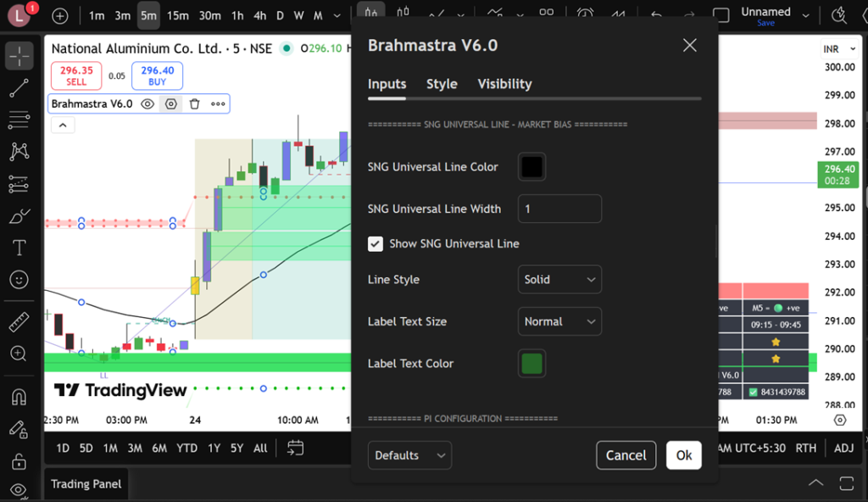
Task: Expand the Line Style dropdown
Action: click(559, 279)
